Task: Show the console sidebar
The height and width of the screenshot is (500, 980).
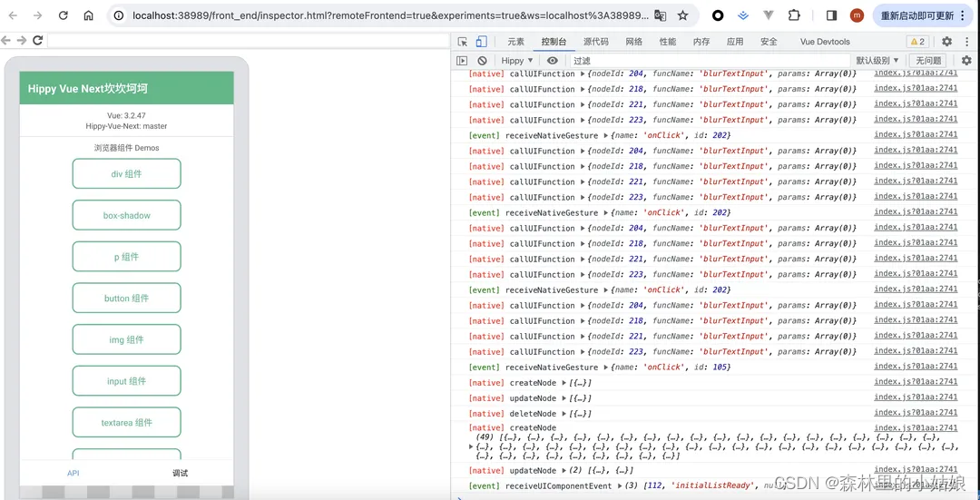Action: click(462, 61)
